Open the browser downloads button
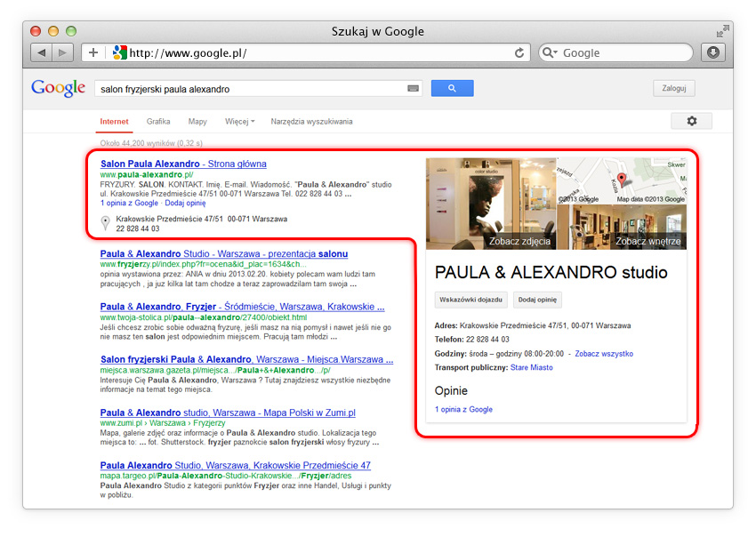Image resolution: width=756 pixels, height=537 pixels. 713,52
